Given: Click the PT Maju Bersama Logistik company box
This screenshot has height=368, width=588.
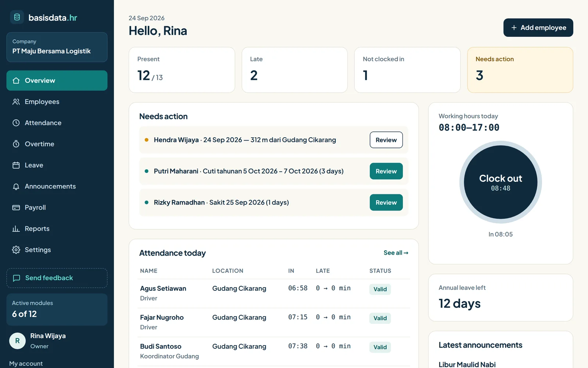Looking at the screenshot, I should click(57, 47).
